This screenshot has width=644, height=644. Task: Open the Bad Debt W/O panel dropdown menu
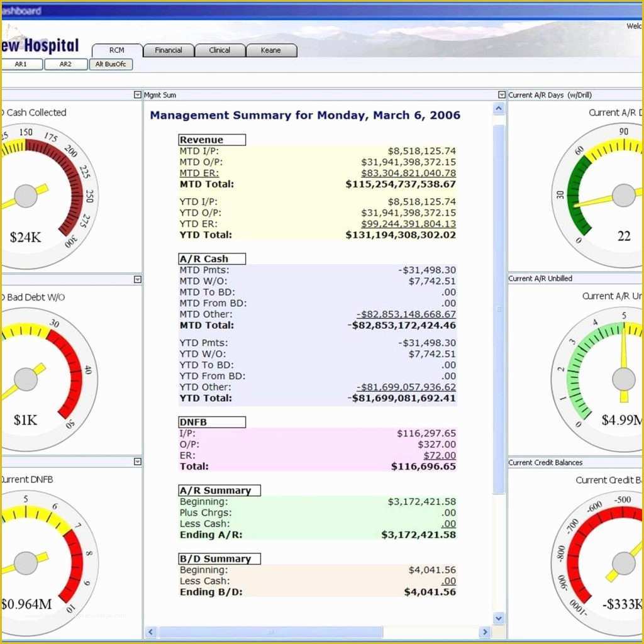138,279
